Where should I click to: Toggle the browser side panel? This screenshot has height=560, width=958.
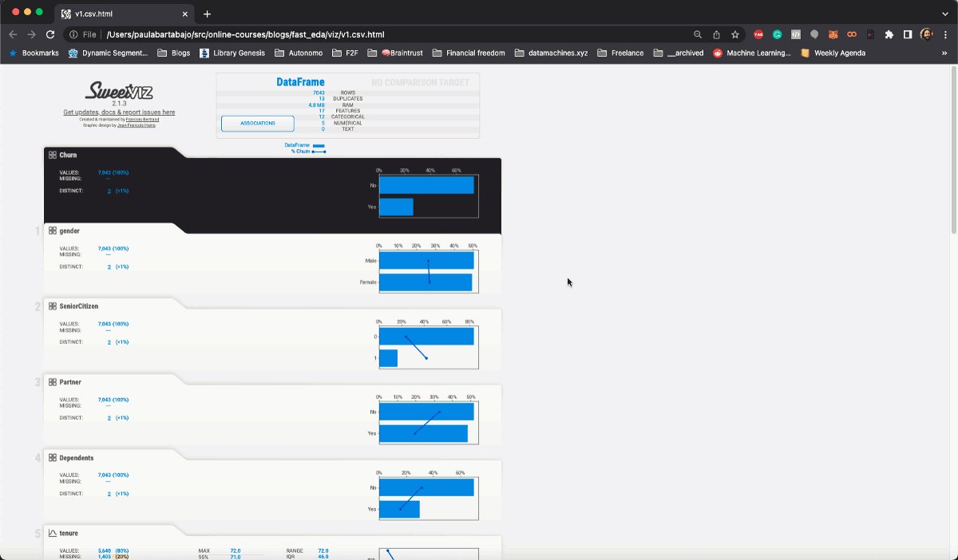[x=908, y=34]
